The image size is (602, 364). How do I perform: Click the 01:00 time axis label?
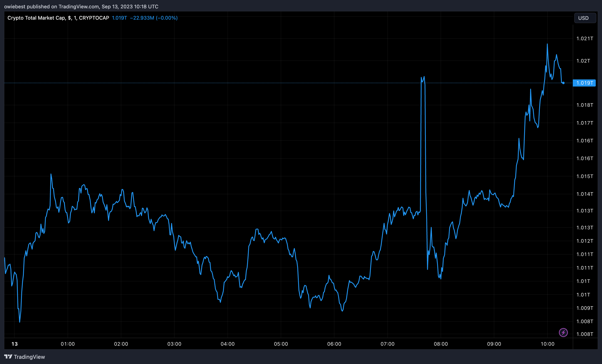68,344
